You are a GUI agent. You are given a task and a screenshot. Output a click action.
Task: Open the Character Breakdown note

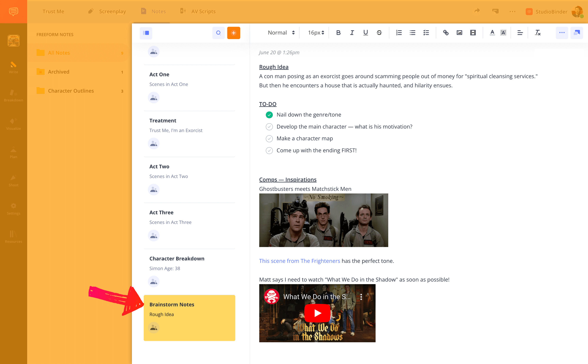point(190,272)
